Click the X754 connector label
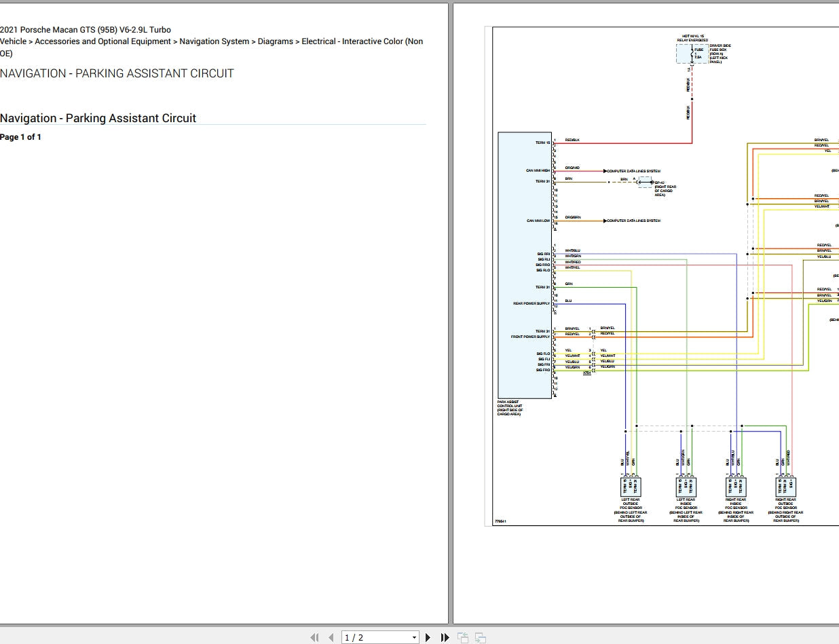The width and height of the screenshot is (839, 644). coord(586,373)
